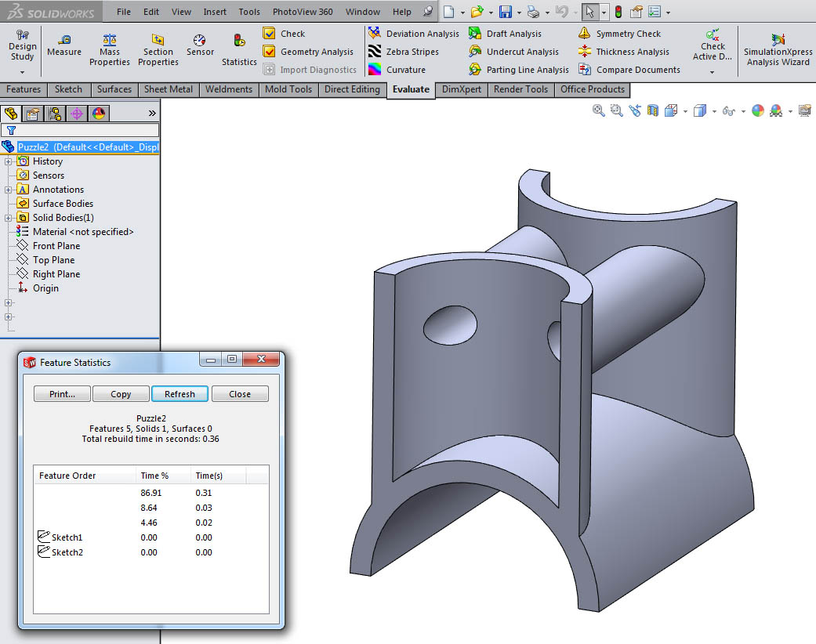Activate Zoom to Fit in the heads-up toolbar
The width and height of the screenshot is (816, 644).
click(x=598, y=110)
